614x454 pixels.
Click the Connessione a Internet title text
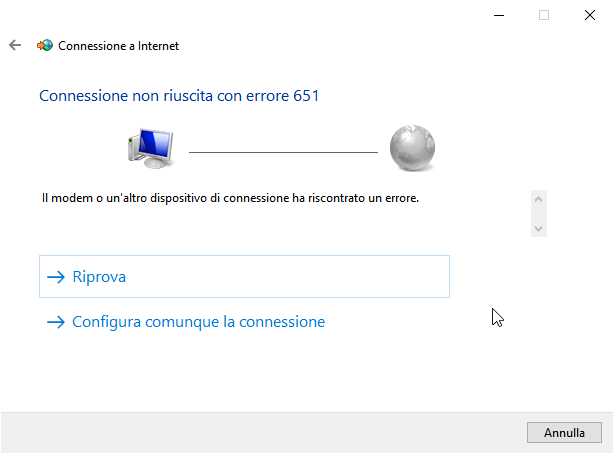tap(119, 46)
